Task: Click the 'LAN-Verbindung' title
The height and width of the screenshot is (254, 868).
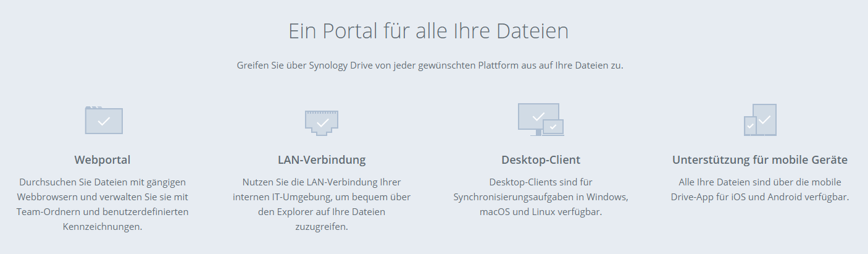Action: (322, 160)
